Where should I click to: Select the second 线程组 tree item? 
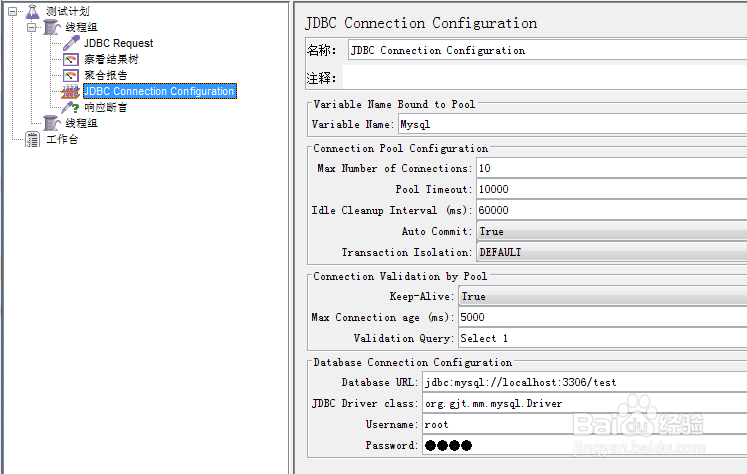tap(81, 123)
